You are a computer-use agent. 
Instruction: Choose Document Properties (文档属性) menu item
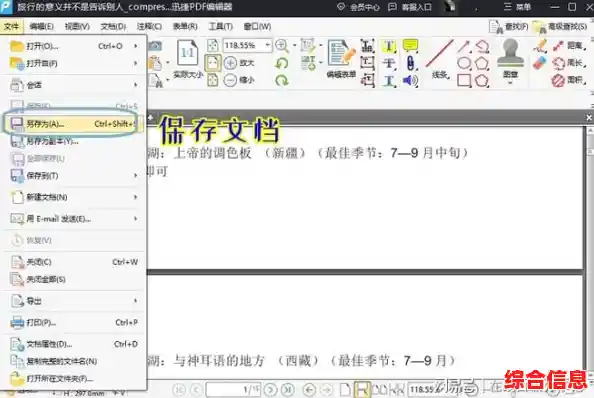[73, 344]
